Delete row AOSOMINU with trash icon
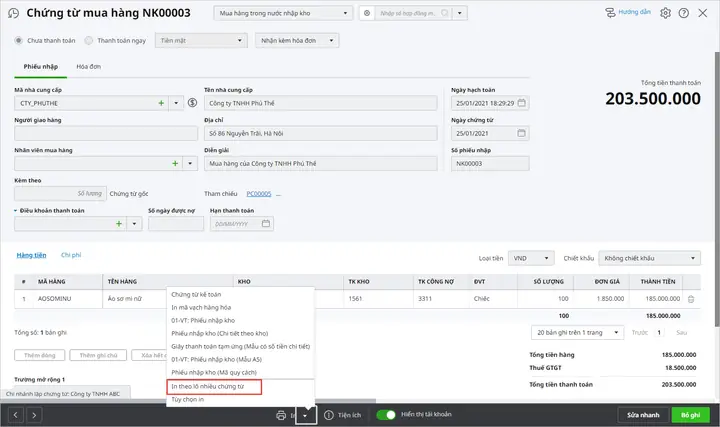Screen dimensions: 720x427 tap(691, 299)
